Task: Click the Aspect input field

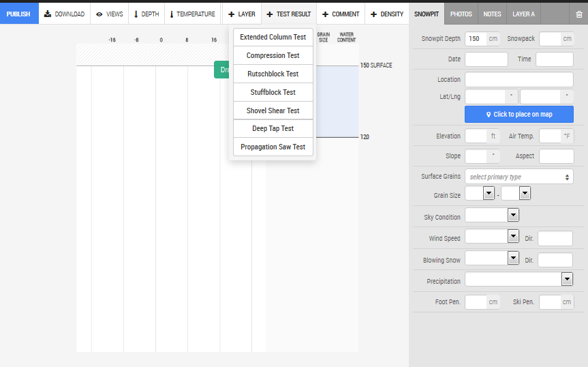Action: [x=557, y=156]
